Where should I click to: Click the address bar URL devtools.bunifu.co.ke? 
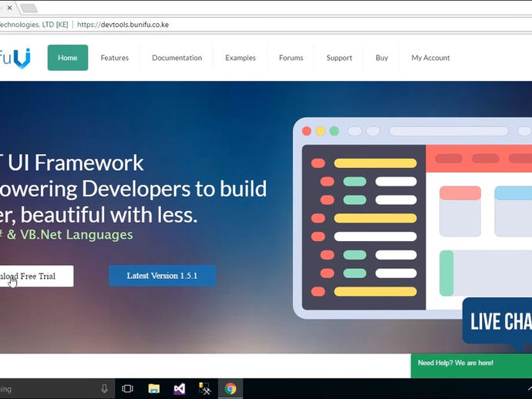[x=123, y=25]
